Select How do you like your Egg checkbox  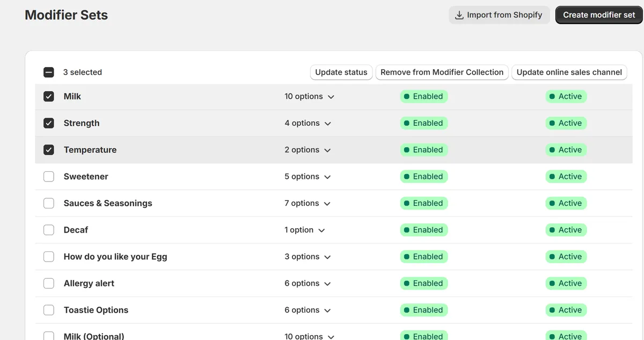(48, 257)
